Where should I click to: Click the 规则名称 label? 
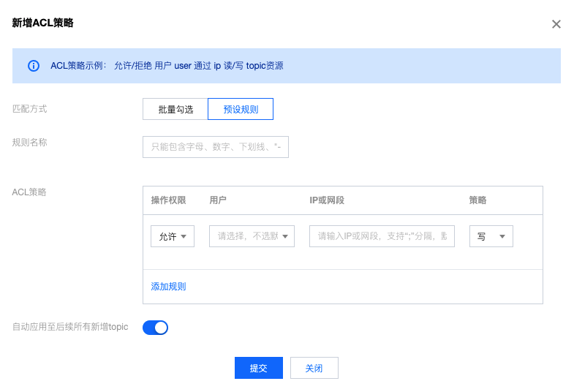(x=30, y=143)
